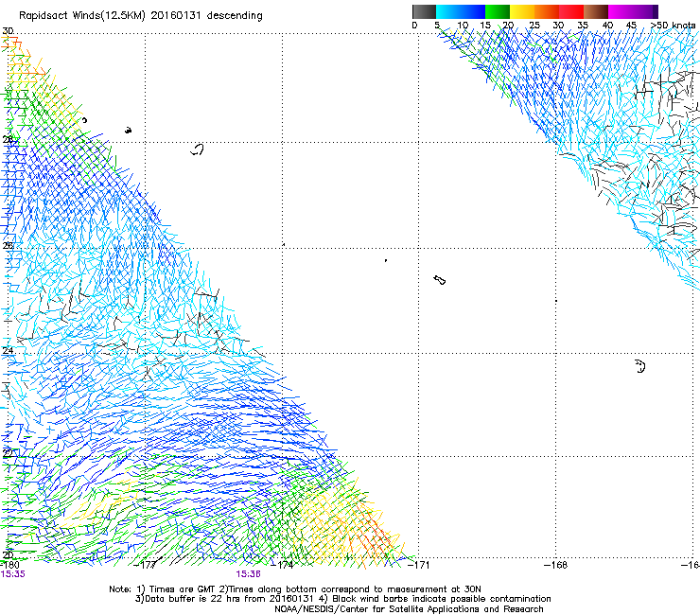Click the 'Rapidscat Winds(12.5KM) 20160131 descending' title
The image size is (700, 615).
141,16
